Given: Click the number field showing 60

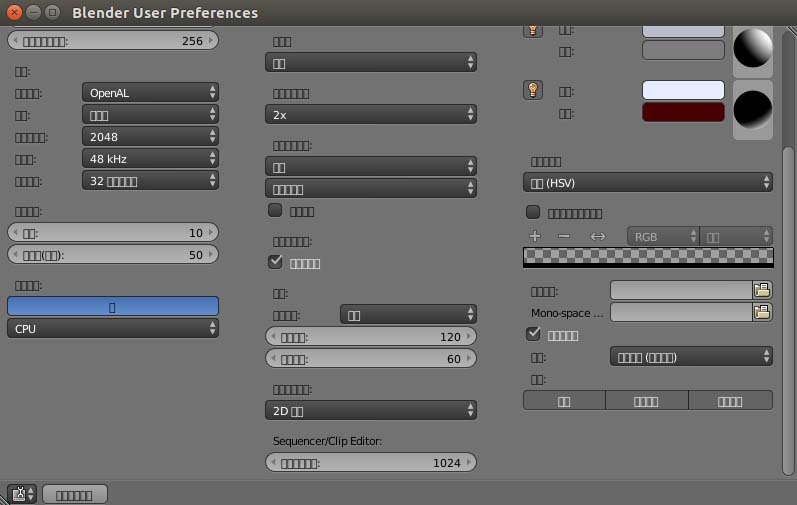Looking at the screenshot, I should point(371,359).
